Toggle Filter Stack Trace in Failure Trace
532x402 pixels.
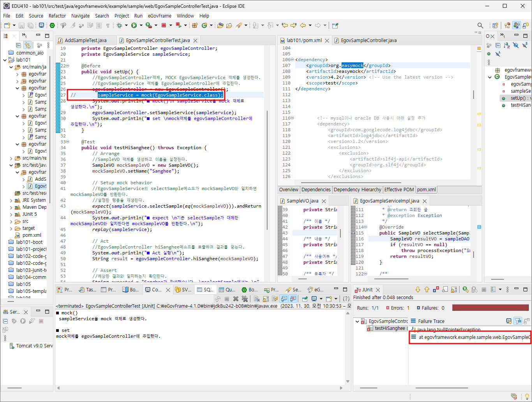[518, 321]
